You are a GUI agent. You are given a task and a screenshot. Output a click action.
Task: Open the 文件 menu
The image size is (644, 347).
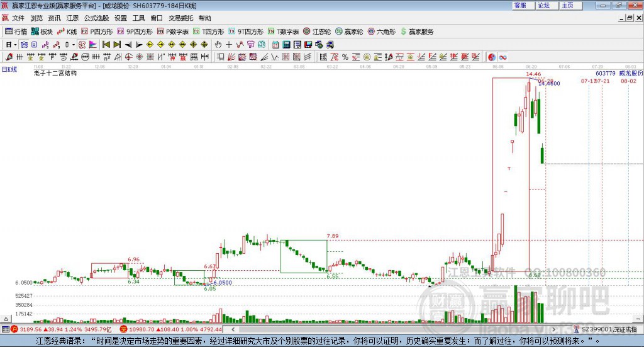18,18
